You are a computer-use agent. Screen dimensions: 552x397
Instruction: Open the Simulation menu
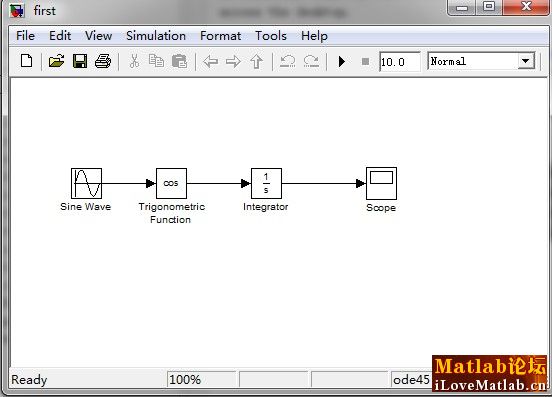156,36
